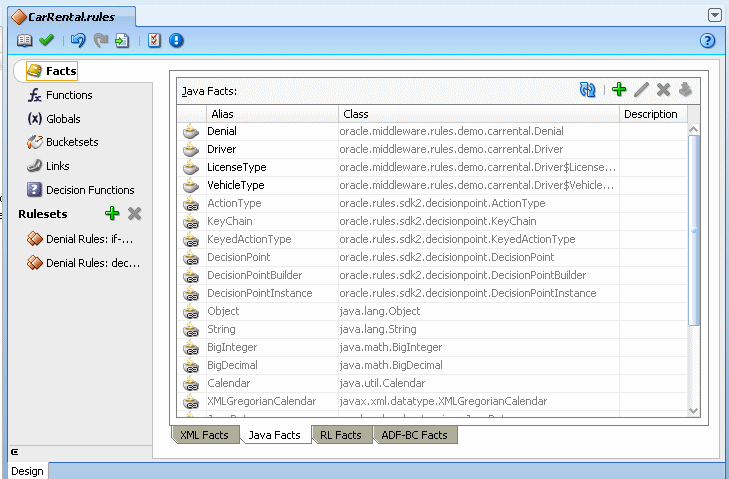
Task: Open Decision Functions in left navigation
Action: [81, 190]
